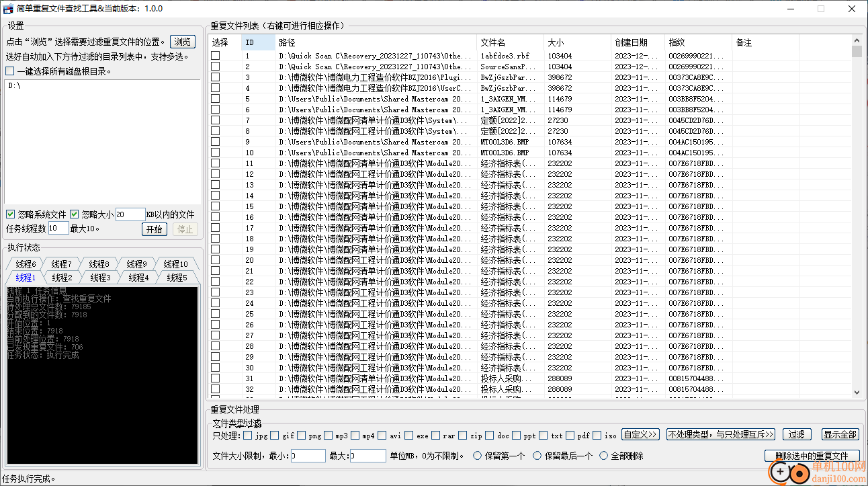Click the 任务线程数 thread count field
This screenshot has height=486, width=868.
58,229
